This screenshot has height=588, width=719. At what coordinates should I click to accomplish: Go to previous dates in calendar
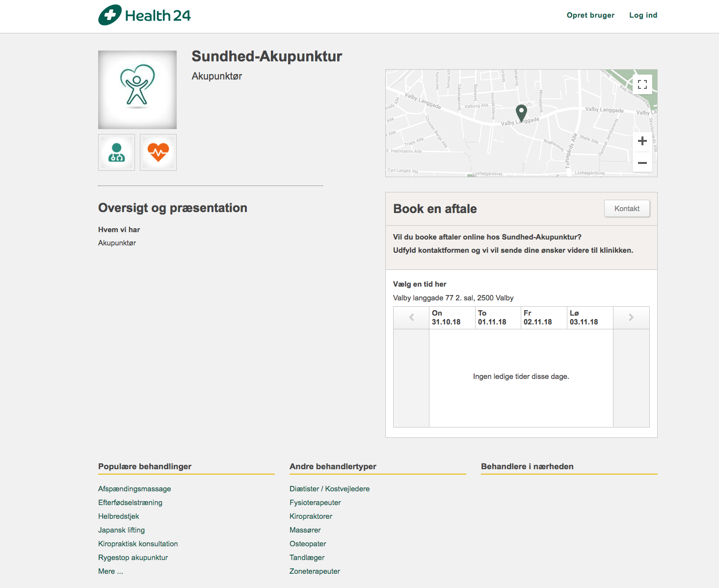click(411, 318)
